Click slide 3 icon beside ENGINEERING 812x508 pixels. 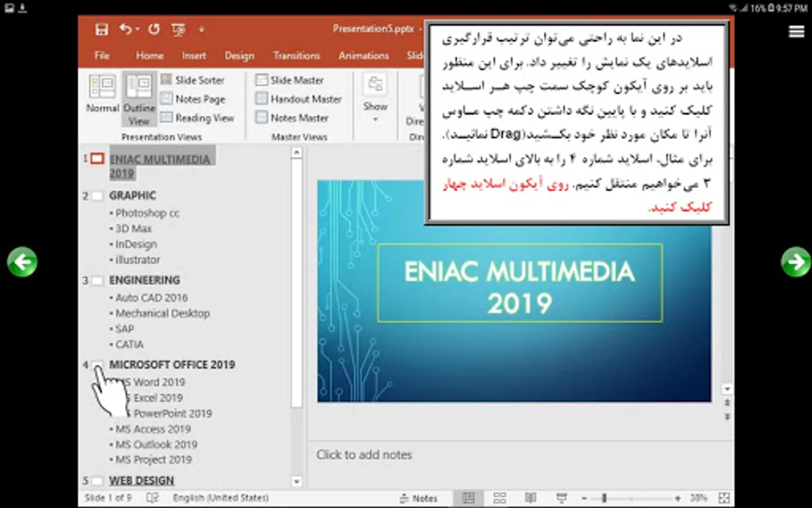98,281
